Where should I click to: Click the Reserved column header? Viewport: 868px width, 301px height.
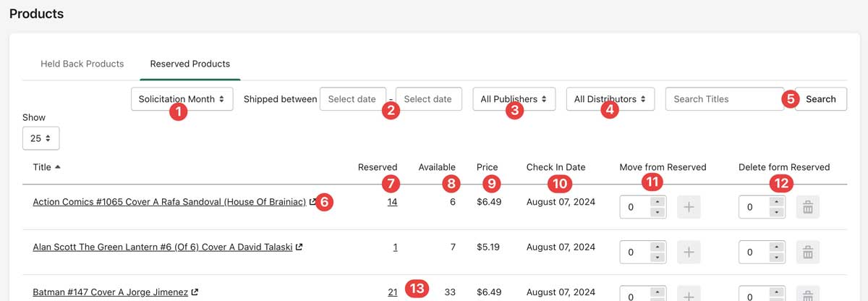coord(378,167)
